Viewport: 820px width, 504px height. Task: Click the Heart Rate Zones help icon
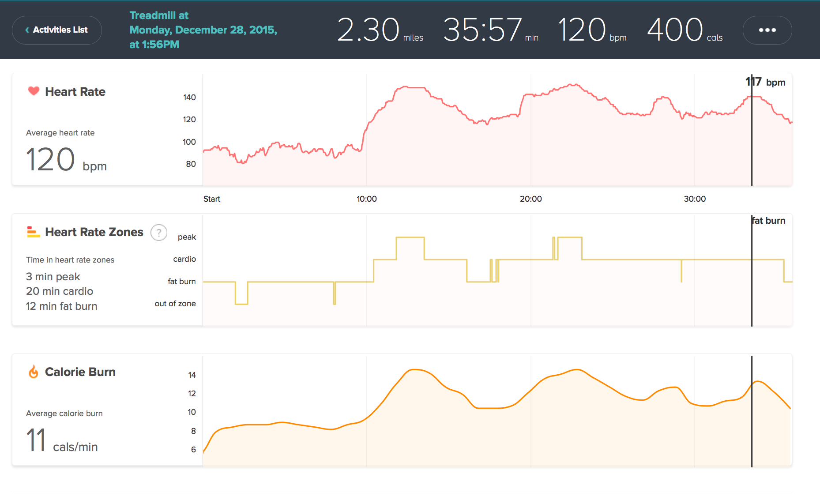[159, 232]
